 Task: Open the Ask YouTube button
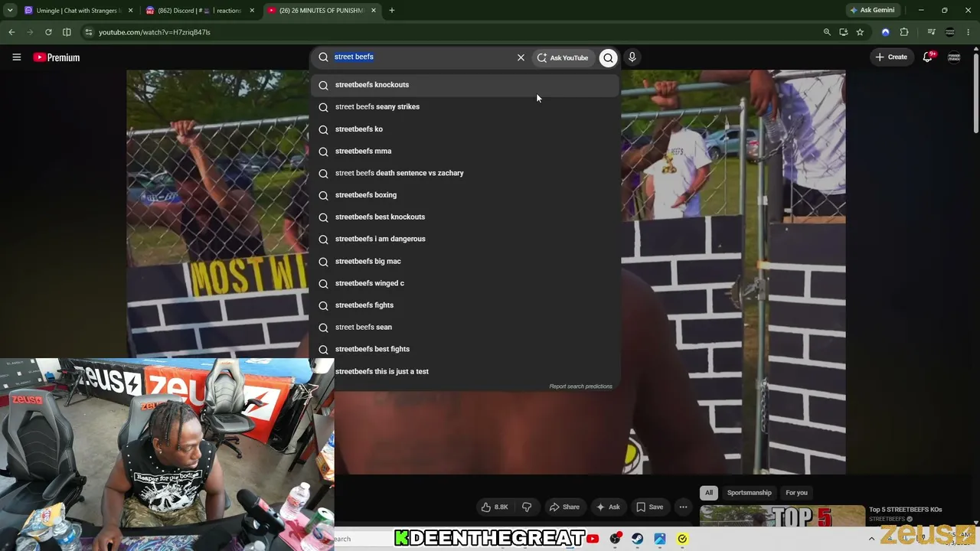563,57
